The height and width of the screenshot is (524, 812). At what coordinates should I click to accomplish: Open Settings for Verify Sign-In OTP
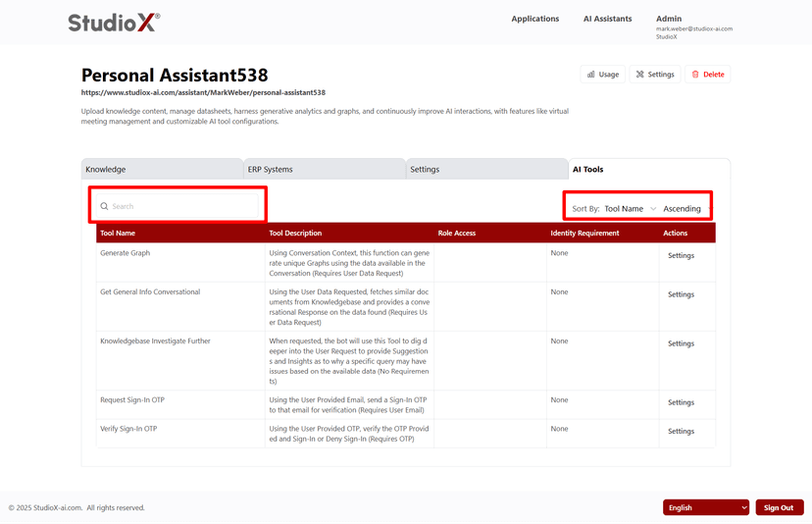(681, 431)
